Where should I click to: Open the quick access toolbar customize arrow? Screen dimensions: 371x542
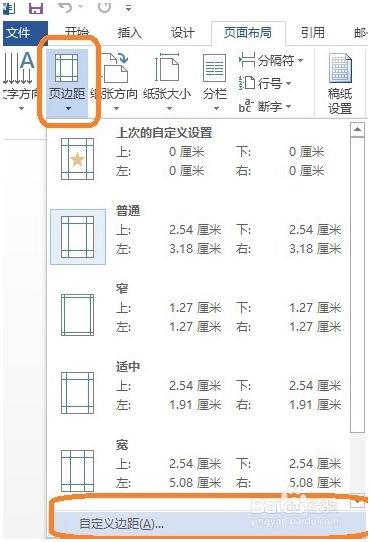tap(128, 8)
